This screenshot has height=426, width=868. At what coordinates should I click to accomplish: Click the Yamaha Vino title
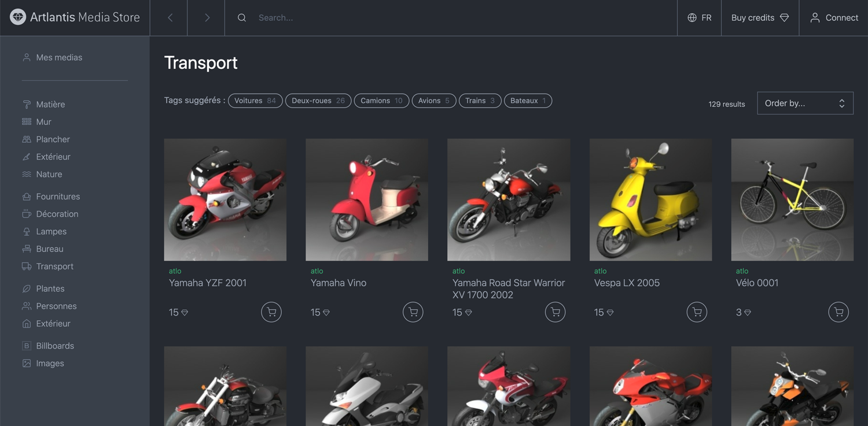point(339,283)
